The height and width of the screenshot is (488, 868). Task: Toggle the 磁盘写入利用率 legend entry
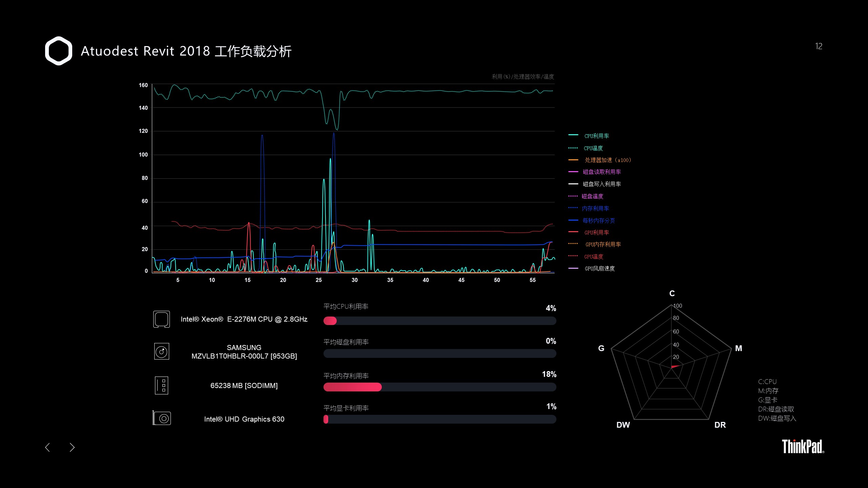595,184
